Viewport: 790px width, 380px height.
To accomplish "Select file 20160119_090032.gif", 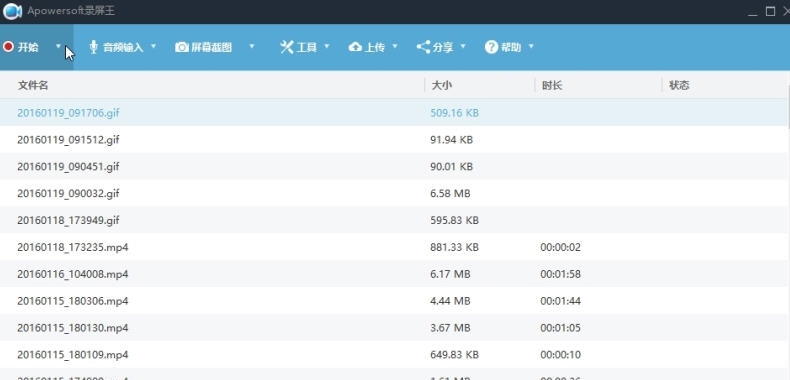I will point(68,194).
